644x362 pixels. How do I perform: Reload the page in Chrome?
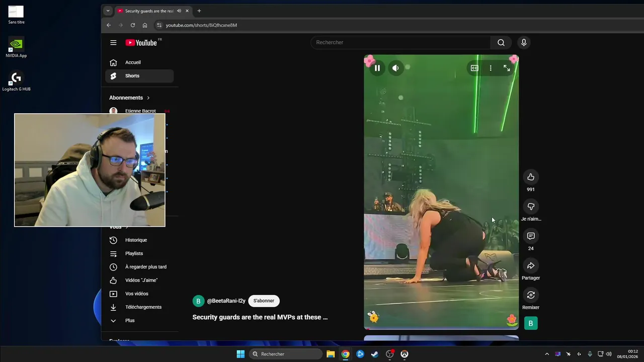133,25
